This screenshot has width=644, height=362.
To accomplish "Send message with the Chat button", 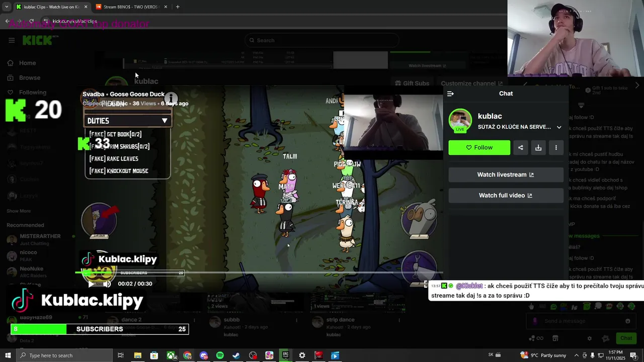I will coord(626,338).
